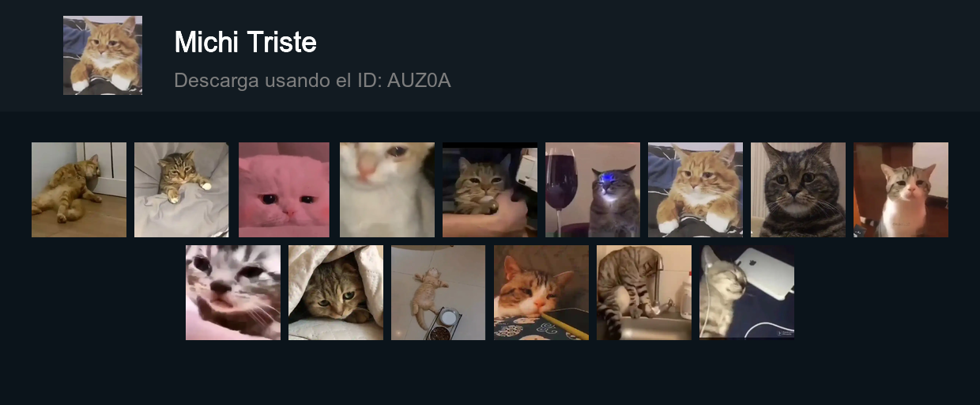The image size is (980, 405).
Task: Select the tabby cat being held sticker
Action: (490, 190)
